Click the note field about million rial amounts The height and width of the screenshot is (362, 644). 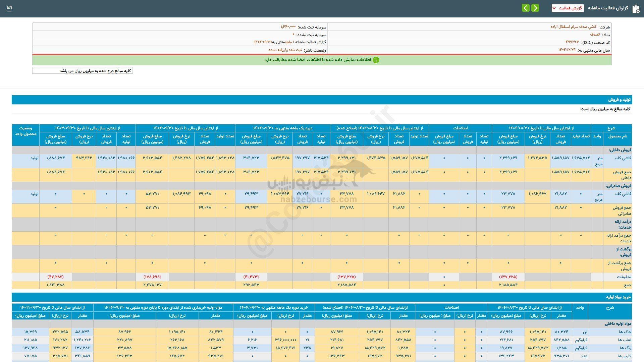tap(83, 71)
